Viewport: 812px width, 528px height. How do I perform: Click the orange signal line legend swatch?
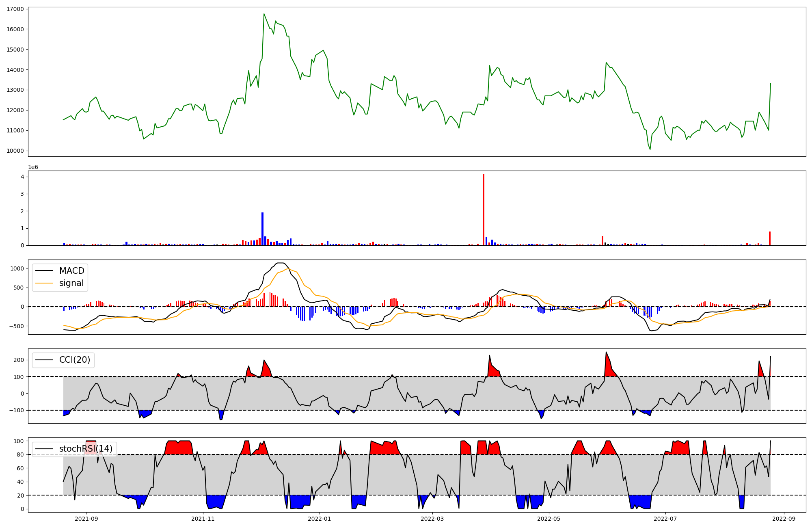pos(44,283)
